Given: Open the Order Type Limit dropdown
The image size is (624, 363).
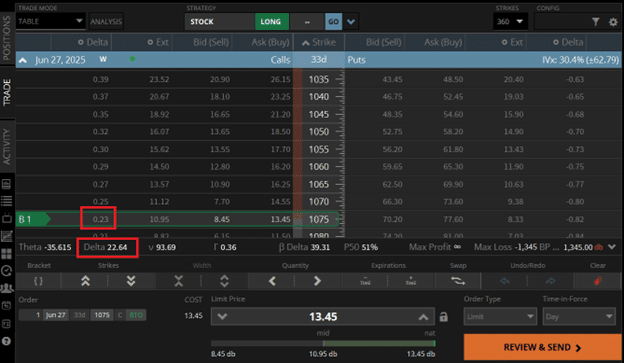Looking at the screenshot, I should tap(500, 317).
